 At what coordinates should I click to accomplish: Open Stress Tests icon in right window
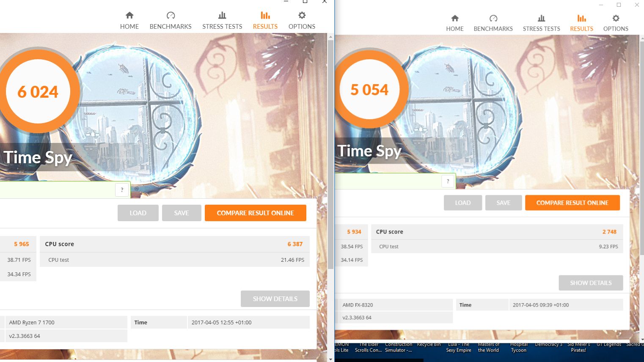pos(541,18)
